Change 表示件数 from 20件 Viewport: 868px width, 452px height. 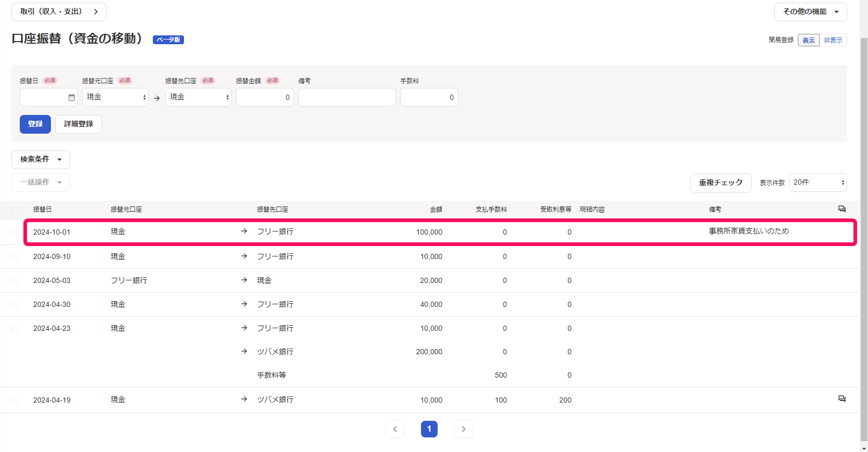pos(818,183)
